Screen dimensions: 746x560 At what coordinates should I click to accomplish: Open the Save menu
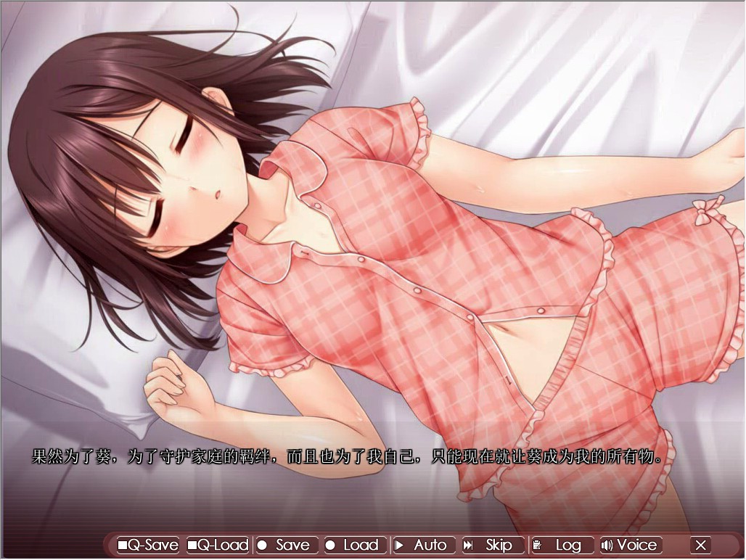coord(285,545)
